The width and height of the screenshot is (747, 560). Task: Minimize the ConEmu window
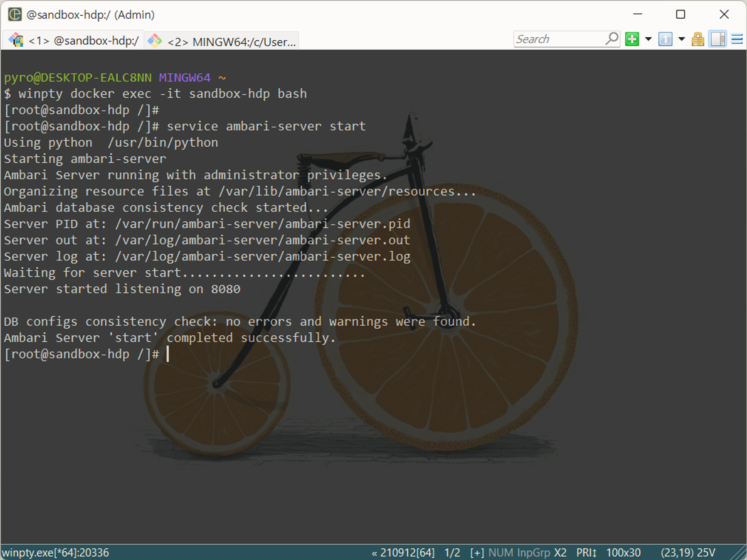tap(638, 14)
